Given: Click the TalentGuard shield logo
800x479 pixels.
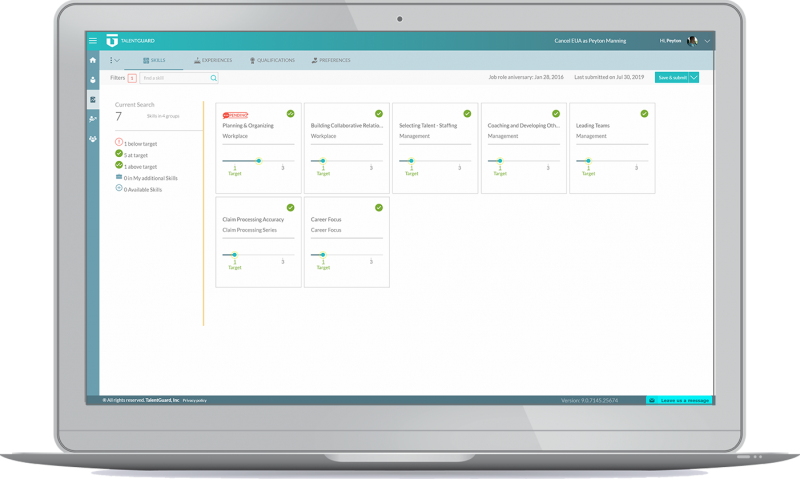Looking at the screenshot, I should point(112,40).
